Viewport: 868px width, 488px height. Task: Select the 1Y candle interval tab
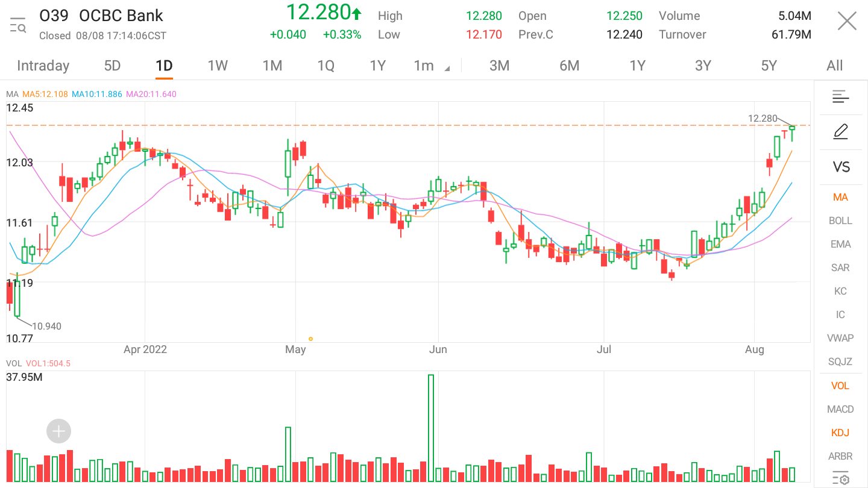coord(377,66)
